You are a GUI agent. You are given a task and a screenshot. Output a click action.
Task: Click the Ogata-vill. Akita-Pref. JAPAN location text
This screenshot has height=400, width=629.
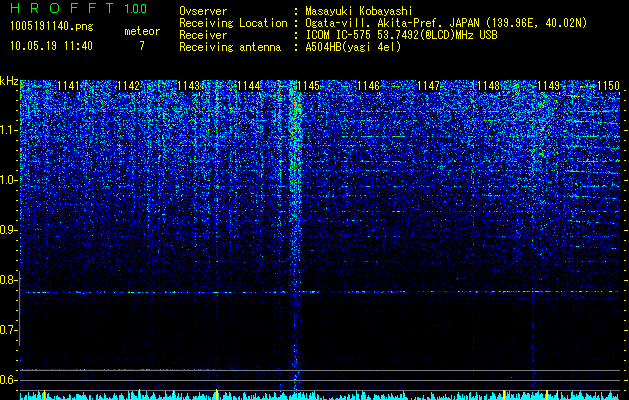click(446, 23)
